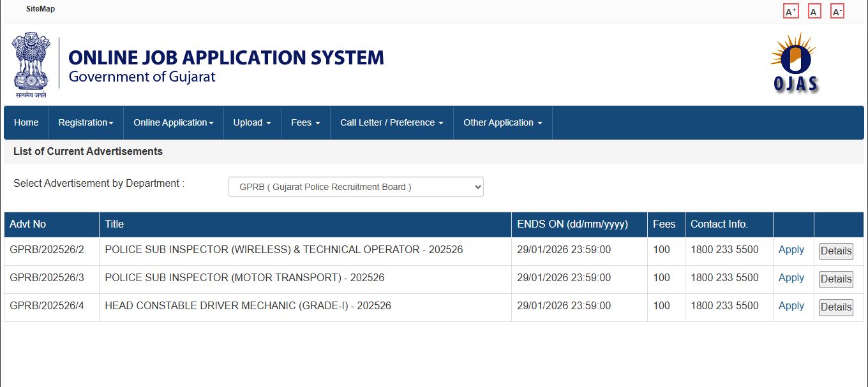This screenshot has width=868, height=387.
Task: Apply for POLICE SUB INSPECTOR (WIRELESS) post
Action: click(791, 250)
